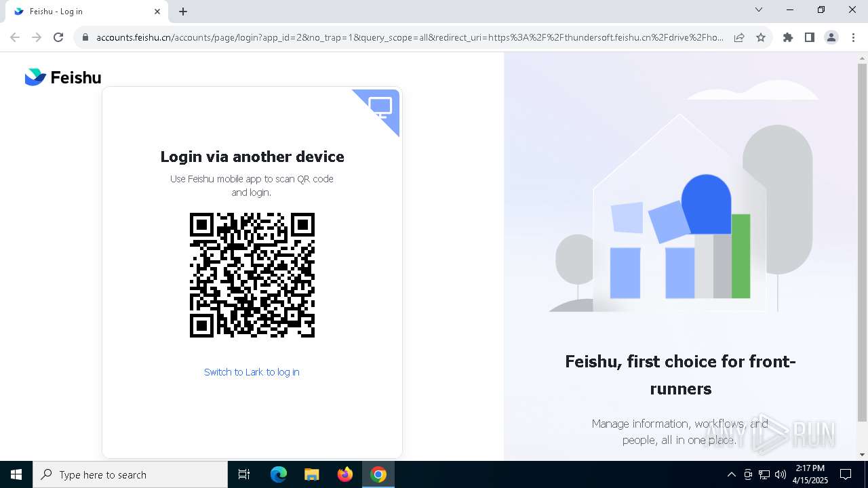Click scrollbar down arrow
868x488 pixels.
point(862,455)
